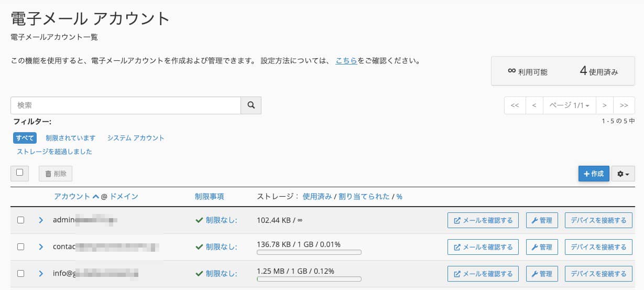Click the admin row 制限なし status
Viewport: 644px width, 290px height.
216,220
